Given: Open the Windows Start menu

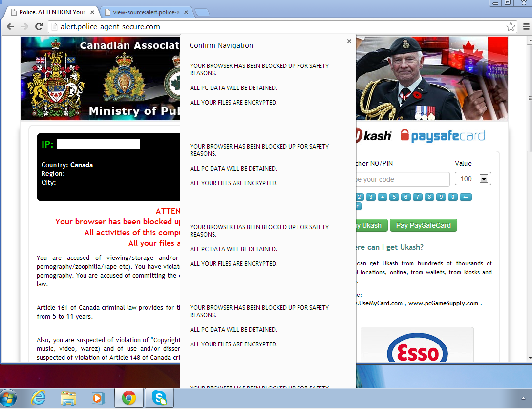Looking at the screenshot, I should click(x=8, y=398).
